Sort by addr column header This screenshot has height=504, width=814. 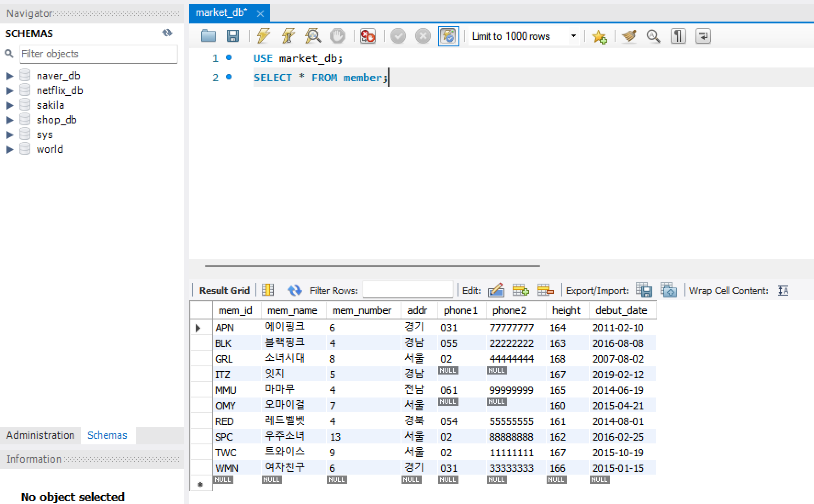pos(419,310)
